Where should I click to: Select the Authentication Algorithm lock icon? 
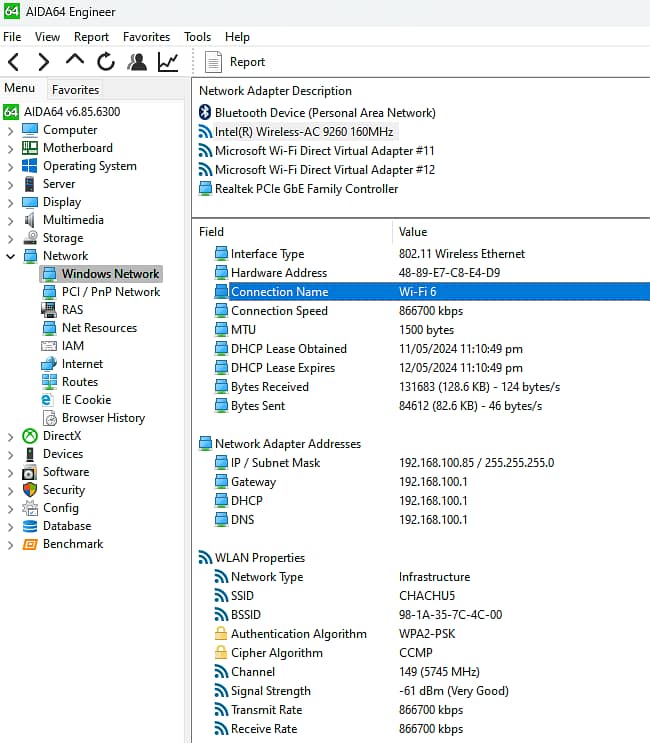(x=221, y=634)
